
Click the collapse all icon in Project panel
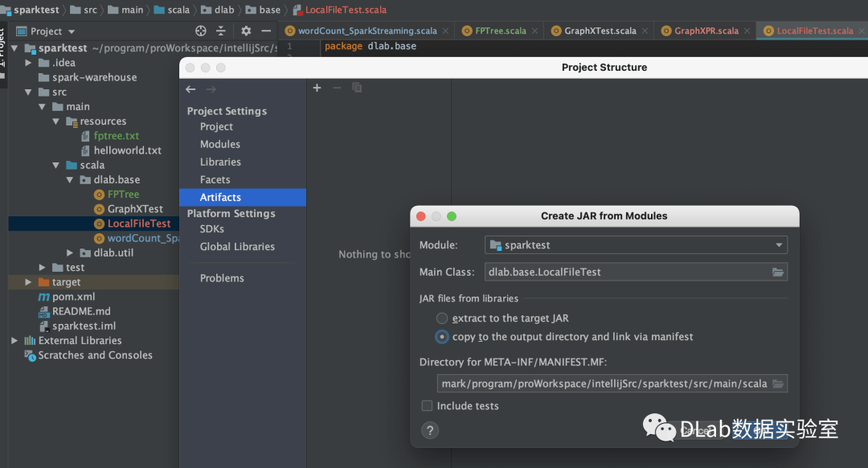pos(221,31)
